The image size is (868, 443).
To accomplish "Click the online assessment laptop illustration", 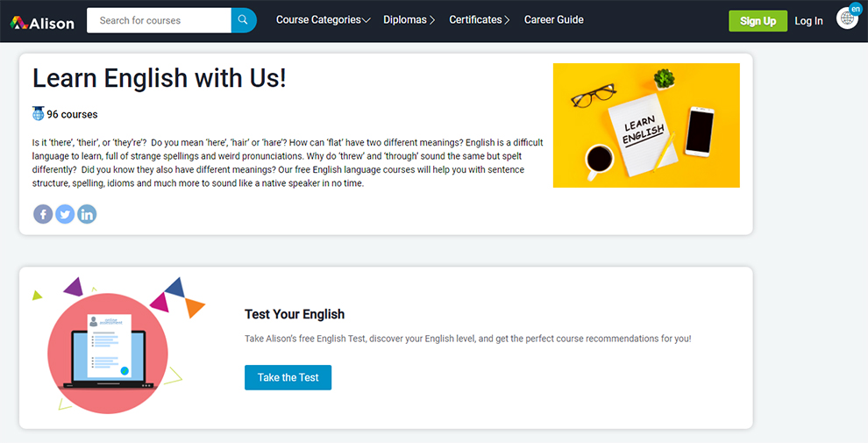I will [x=107, y=354].
